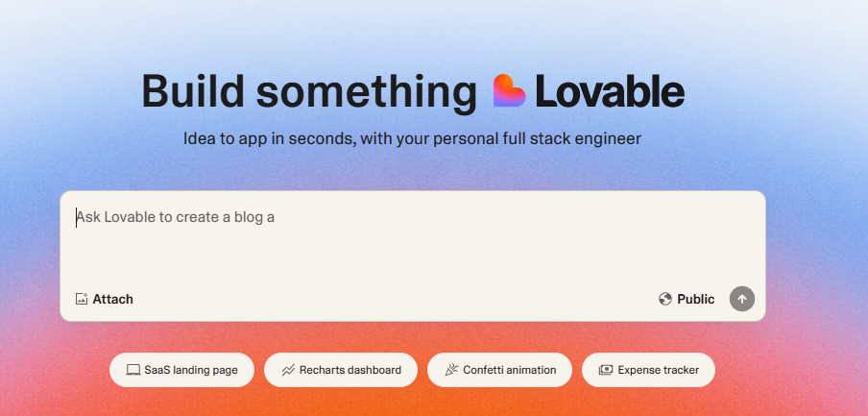Select the Expense tracker suggestion

point(648,370)
